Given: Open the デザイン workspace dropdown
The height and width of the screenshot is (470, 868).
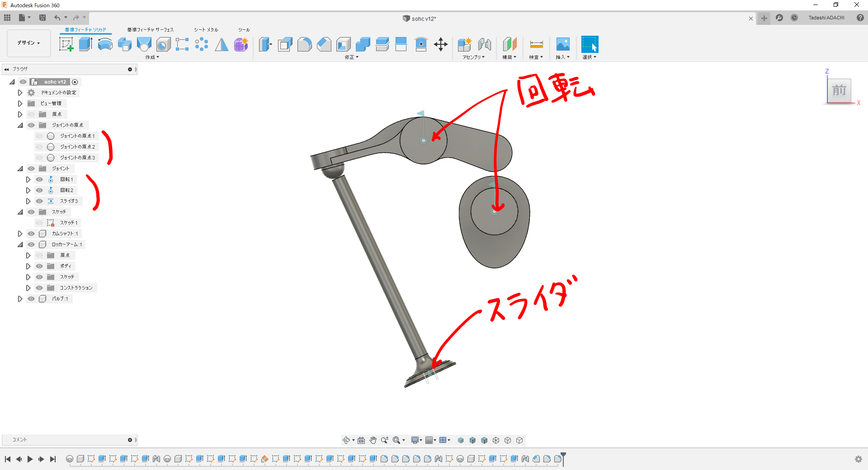Looking at the screenshot, I should click(29, 43).
